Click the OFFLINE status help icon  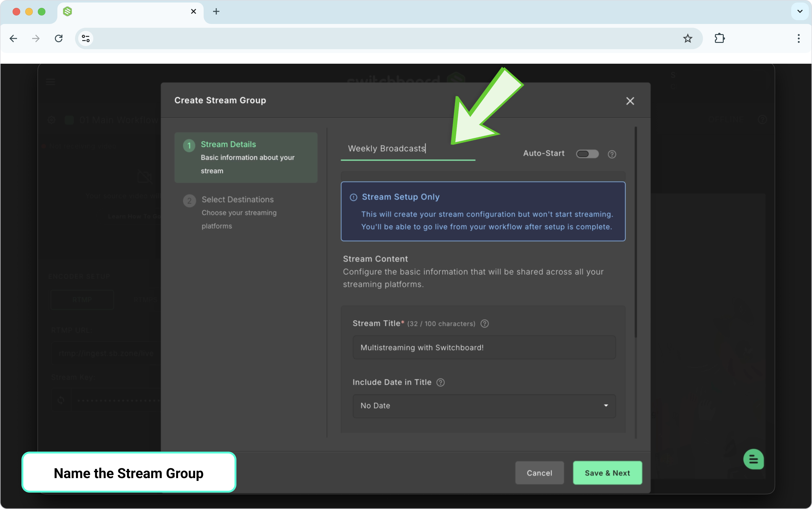tap(762, 120)
